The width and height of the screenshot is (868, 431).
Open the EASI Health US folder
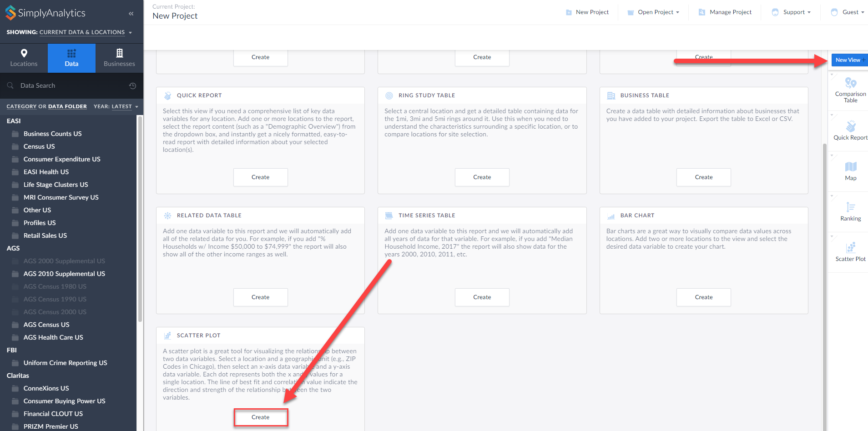click(x=46, y=172)
